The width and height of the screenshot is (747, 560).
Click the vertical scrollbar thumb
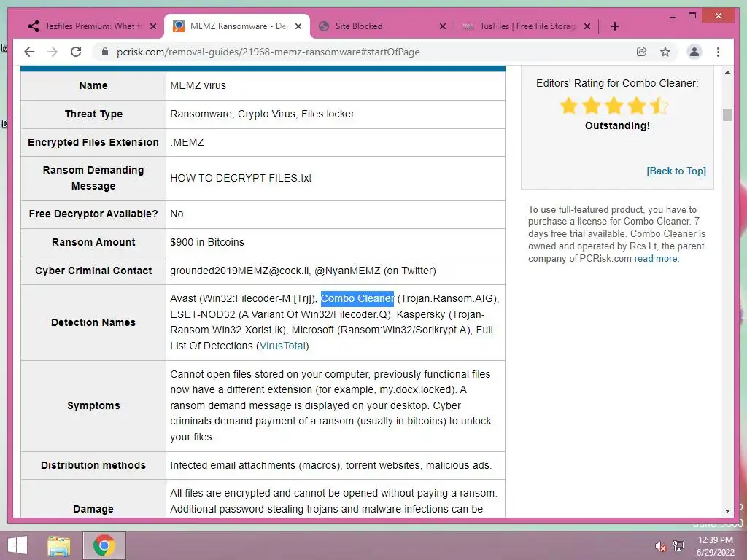coord(727,114)
